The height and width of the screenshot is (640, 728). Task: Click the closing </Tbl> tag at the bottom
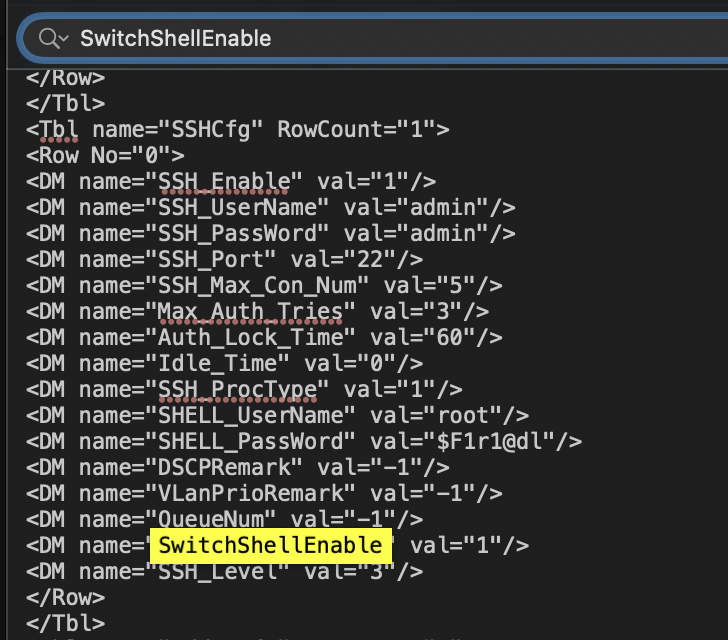point(65,623)
